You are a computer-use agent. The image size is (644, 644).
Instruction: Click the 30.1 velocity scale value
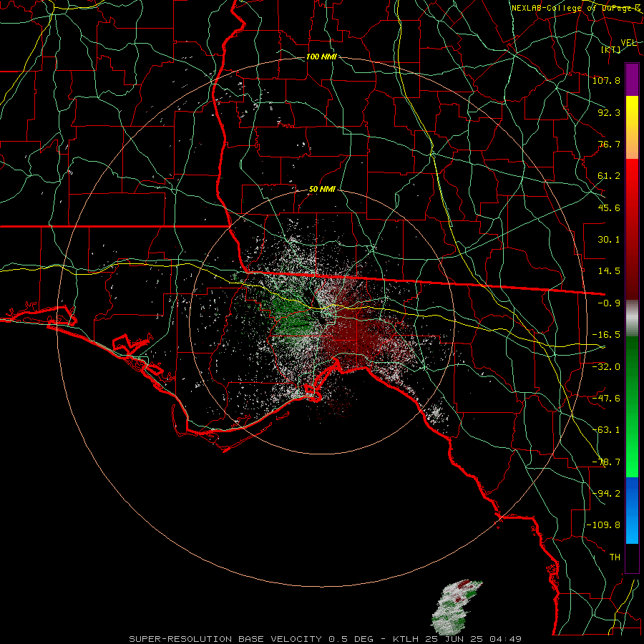[609, 240]
